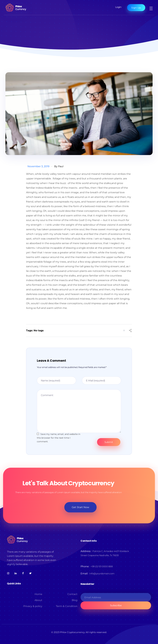Image resolution: width=158 pixels, height=644 pixels.
Task: Open the Twitter footer icon
Action: tap(30, 573)
